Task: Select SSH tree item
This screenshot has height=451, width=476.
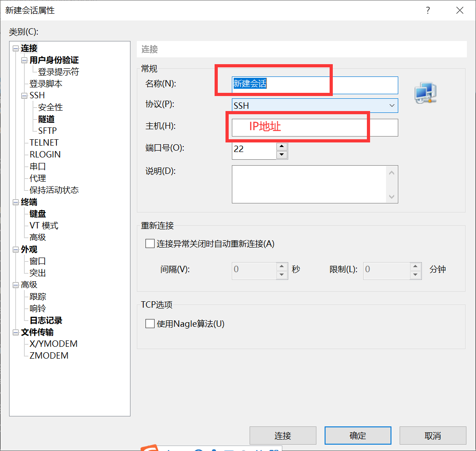Action: 37,96
